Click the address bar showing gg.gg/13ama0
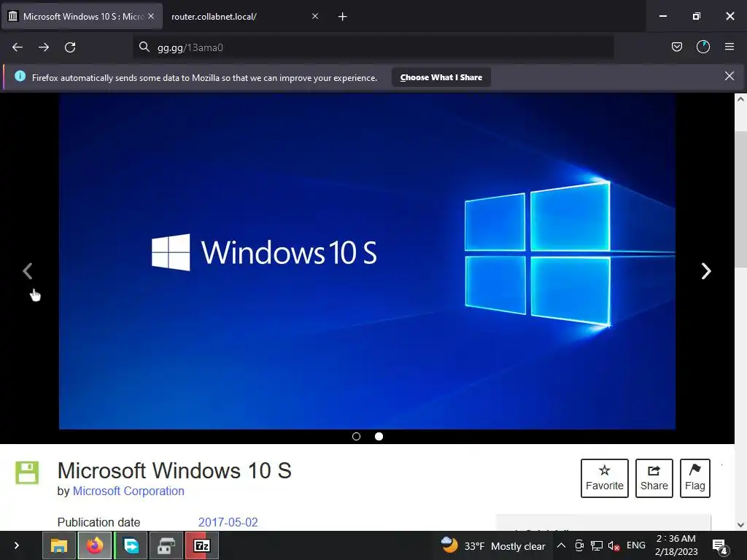Viewport: 747px width, 560px height. pos(373,47)
